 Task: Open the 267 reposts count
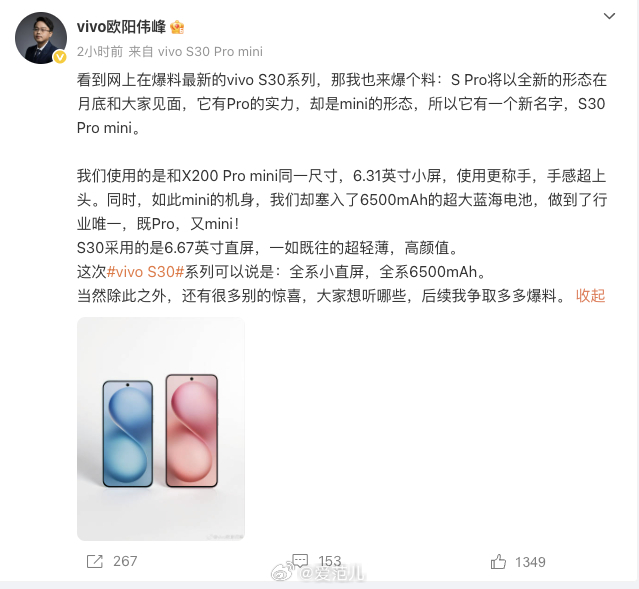125,562
